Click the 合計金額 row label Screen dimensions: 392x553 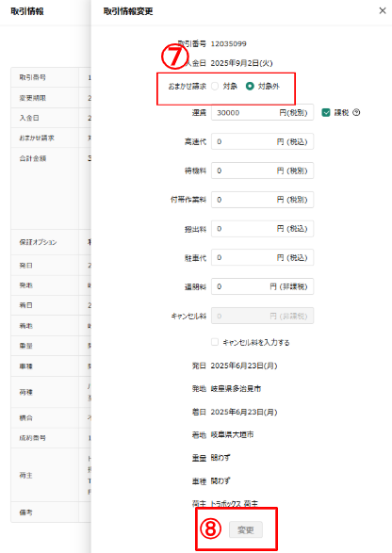coord(33,158)
